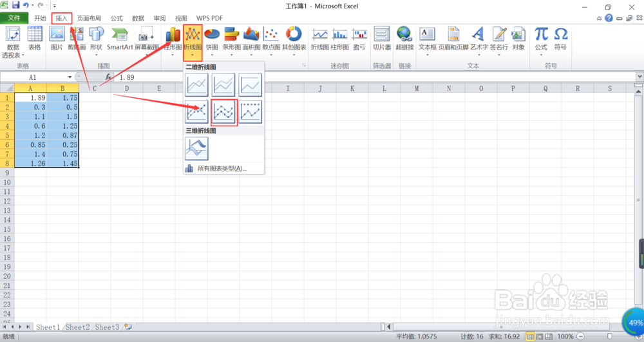The width and height of the screenshot is (644, 342).
Task: Insert a Column sparkline
Action: [x=339, y=39]
